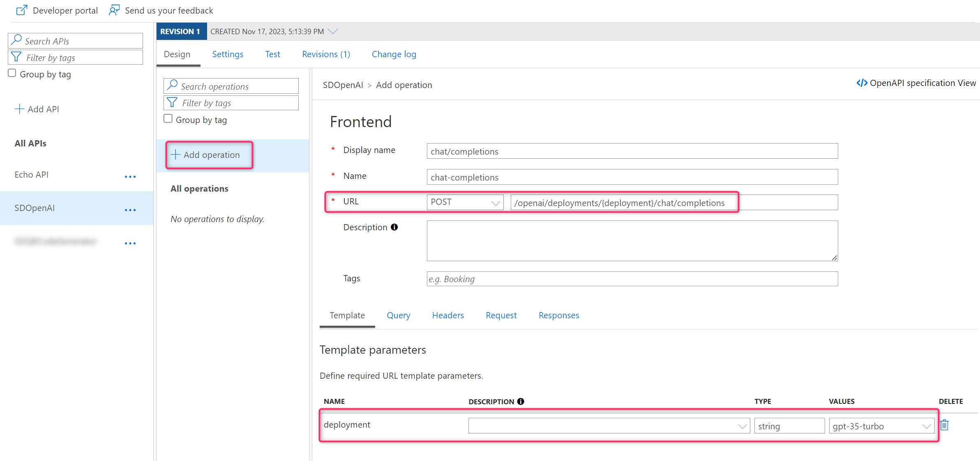Click the trash icon to delete deployment parameter

[945, 425]
